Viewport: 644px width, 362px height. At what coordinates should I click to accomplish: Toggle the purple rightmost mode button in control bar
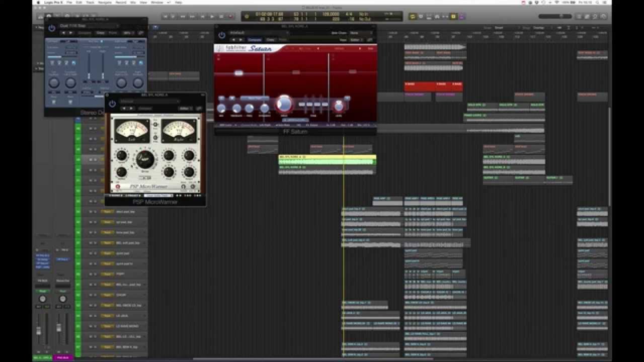(462, 17)
